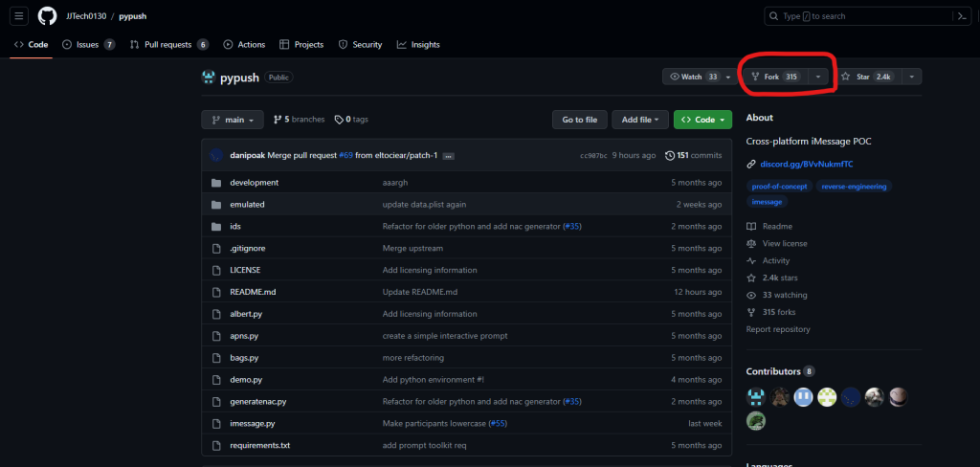This screenshot has width=980, height=467.
Task: Click the GitHub logo icon
Action: pos(48,16)
